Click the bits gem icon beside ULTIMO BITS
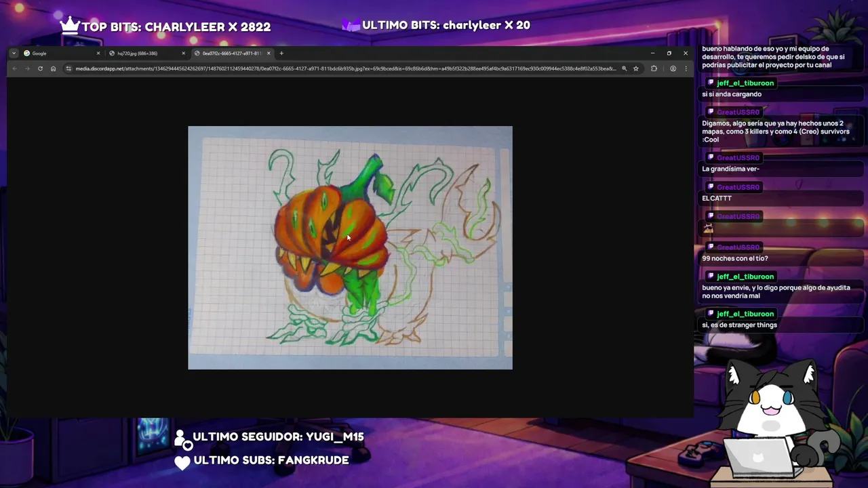 (x=351, y=26)
